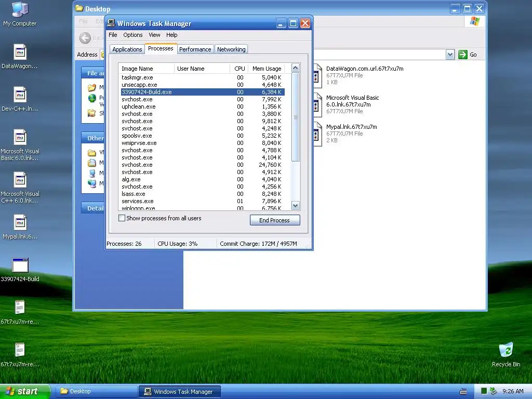This screenshot has width=532, height=399.
Task: Sort by Mem Usage column header
Action: coord(267,69)
